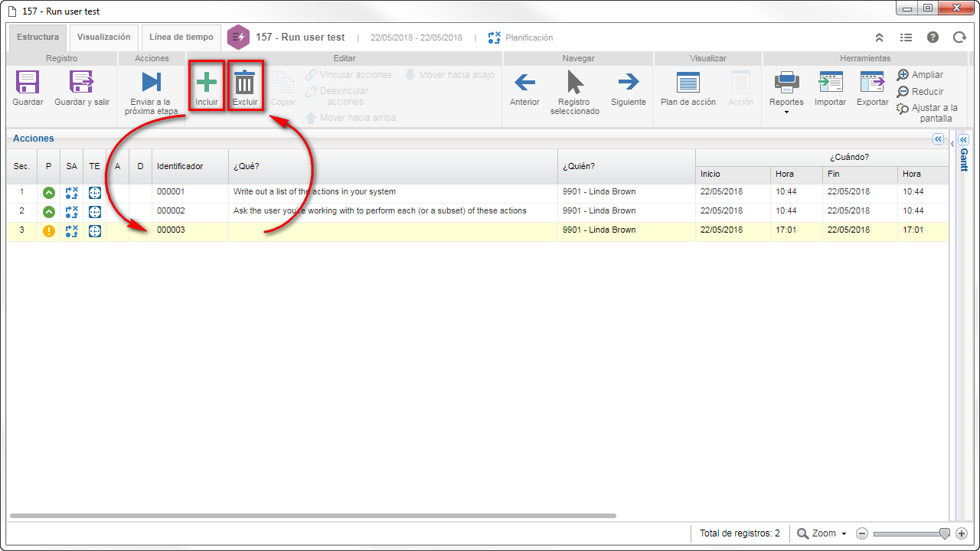Click Total de registros: 2 status text

[x=740, y=533]
